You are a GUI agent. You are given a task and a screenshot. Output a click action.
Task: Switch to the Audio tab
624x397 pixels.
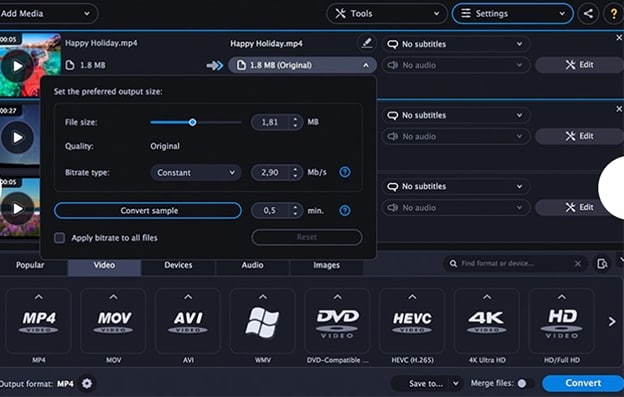252,265
